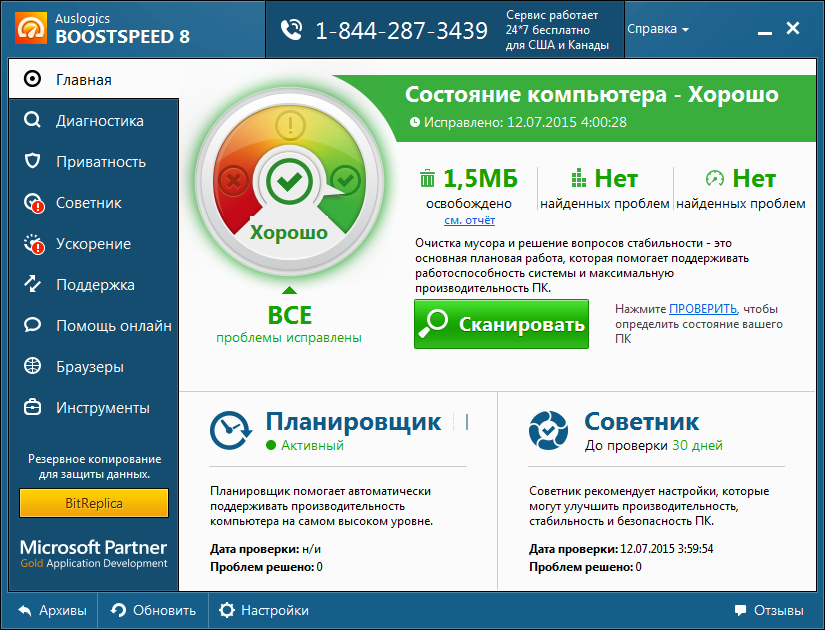Screen dimensions: 825x630
Task: Click the Браузеры globe icon
Action: (33, 367)
